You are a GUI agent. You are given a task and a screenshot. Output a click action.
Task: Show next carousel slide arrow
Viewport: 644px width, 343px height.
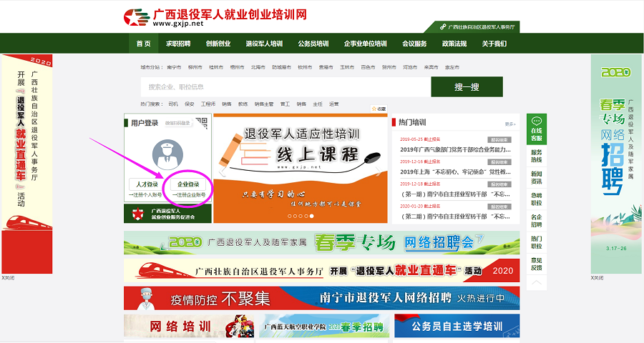[x=379, y=171]
